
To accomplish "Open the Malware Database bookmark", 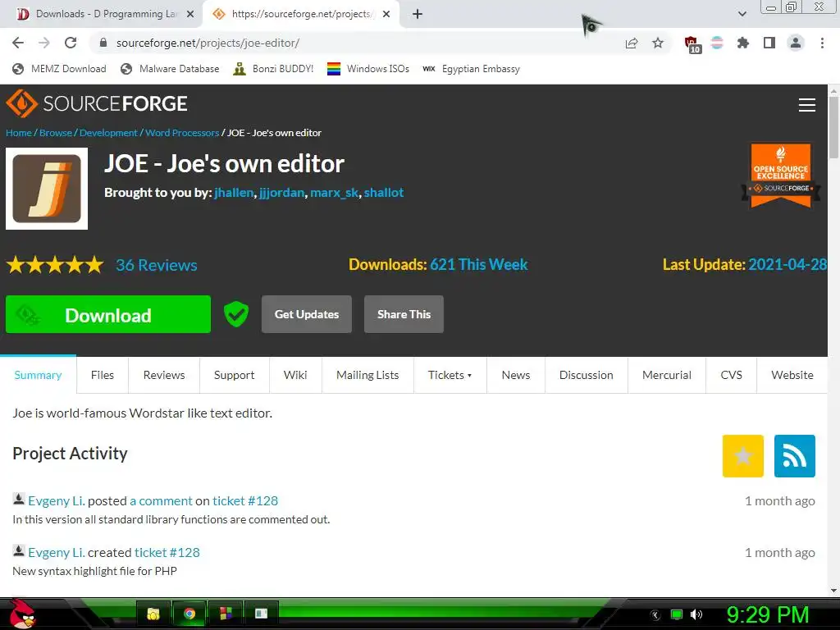I will pyautogui.click(x=171, y=69).
